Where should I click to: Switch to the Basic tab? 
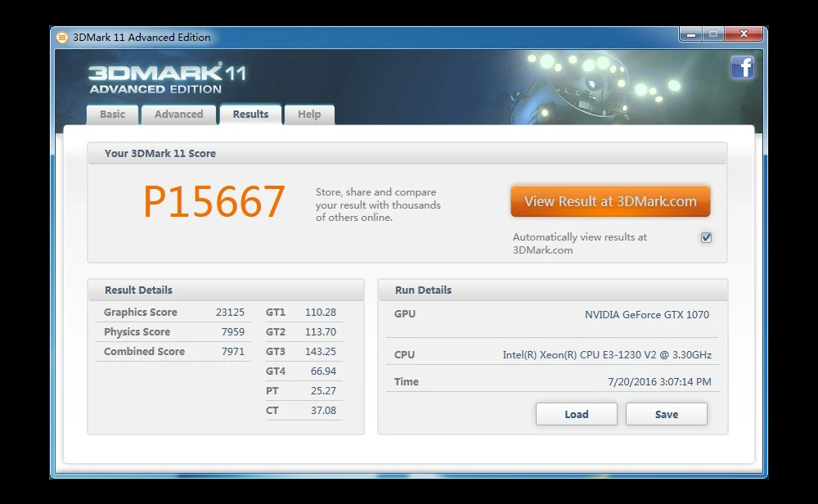click(x=113, y=115)
